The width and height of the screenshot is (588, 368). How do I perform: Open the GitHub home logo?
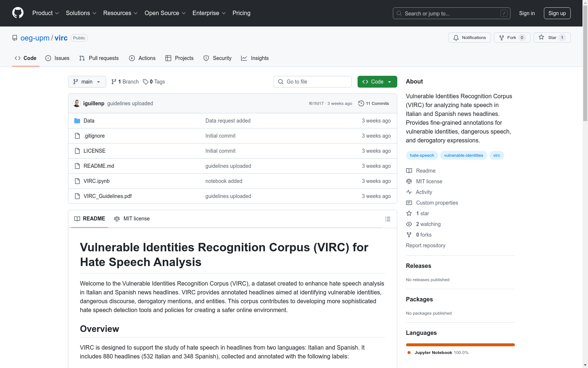pyautogui.click(x=18, y=13)
